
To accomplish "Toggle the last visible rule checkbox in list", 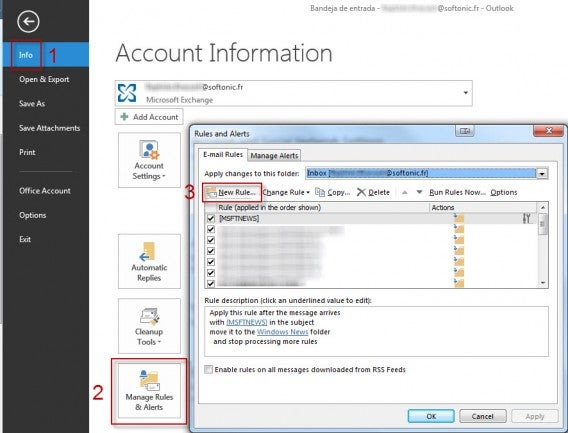I will [211, 284].
